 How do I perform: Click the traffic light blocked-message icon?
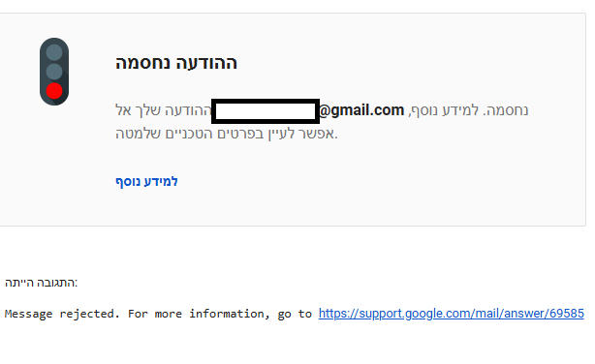point(54,72)
